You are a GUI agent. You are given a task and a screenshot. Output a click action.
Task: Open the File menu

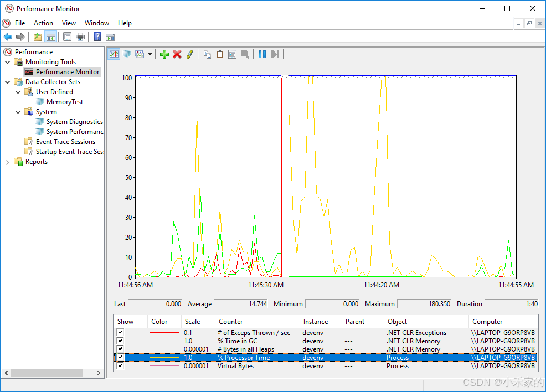pyautogui.click(x=20, y=23)
